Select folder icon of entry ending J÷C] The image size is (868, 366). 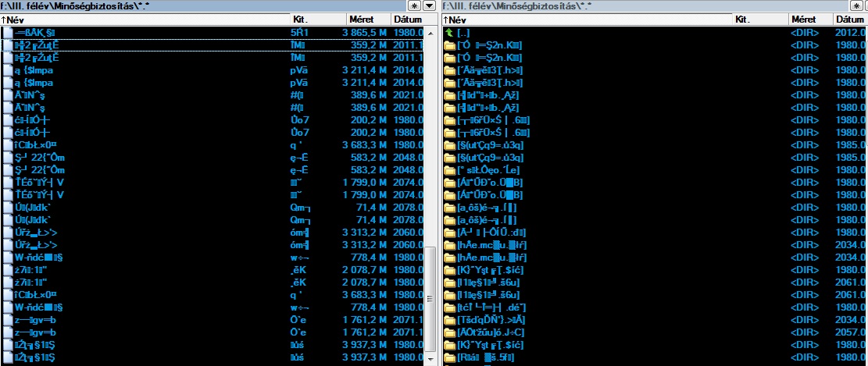449,332
